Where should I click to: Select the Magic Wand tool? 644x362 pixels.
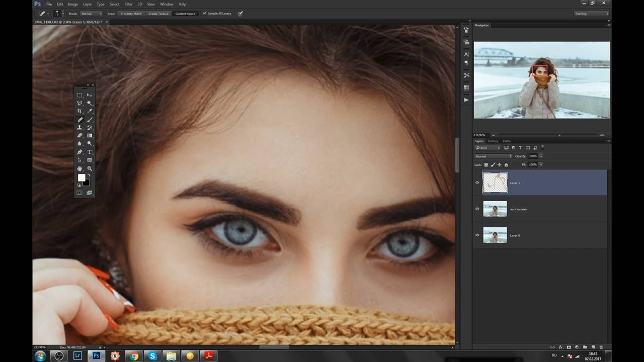click(x=90, y=103)
